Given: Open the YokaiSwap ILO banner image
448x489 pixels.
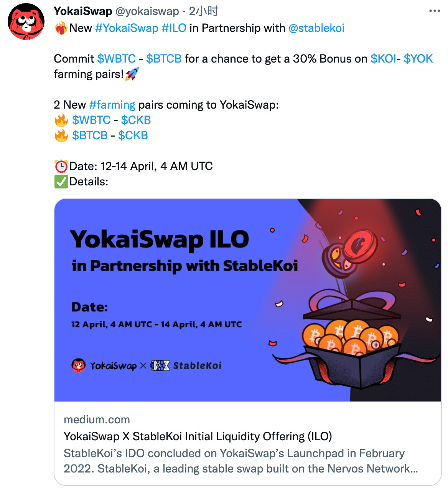Looking at the screenshot, I should 248,300.
